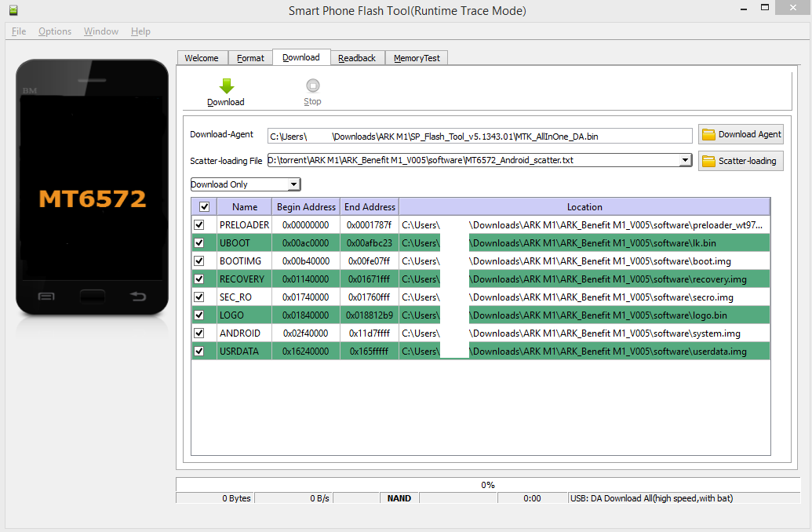Click the phone's back arrow key
This screenshot has height=532, width=812.
click(x=138, y=296)
